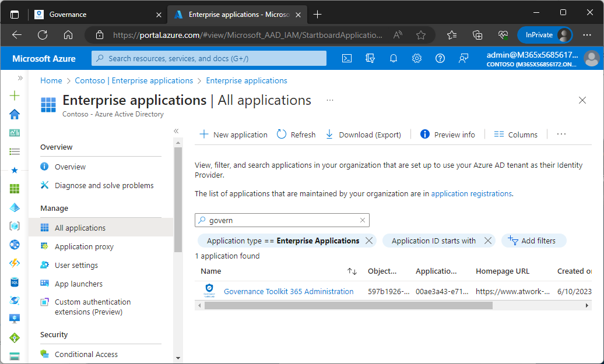Collapse the resource menu pane

(176, 131)
